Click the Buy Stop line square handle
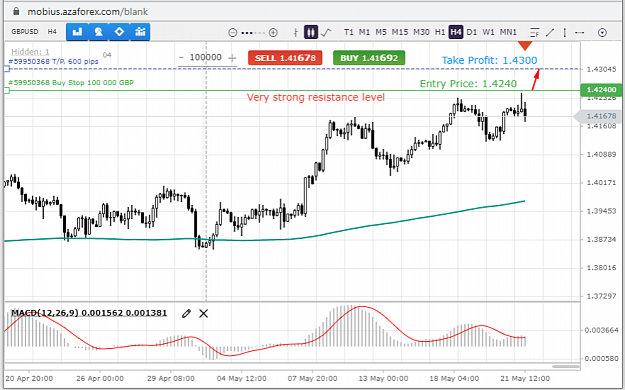The height and width of the screenshot is (390, 625). click(x=6, y=91)
